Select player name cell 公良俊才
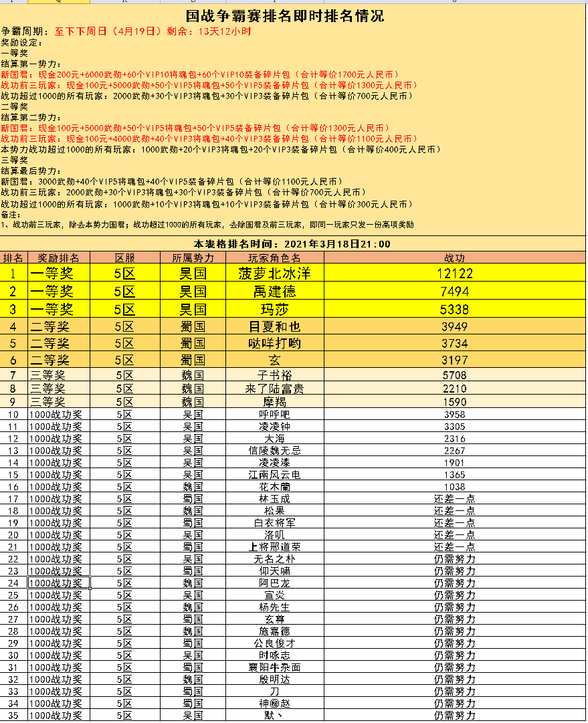Image resolution: width=588 pixels, height=723 pixels. (275, 643)
